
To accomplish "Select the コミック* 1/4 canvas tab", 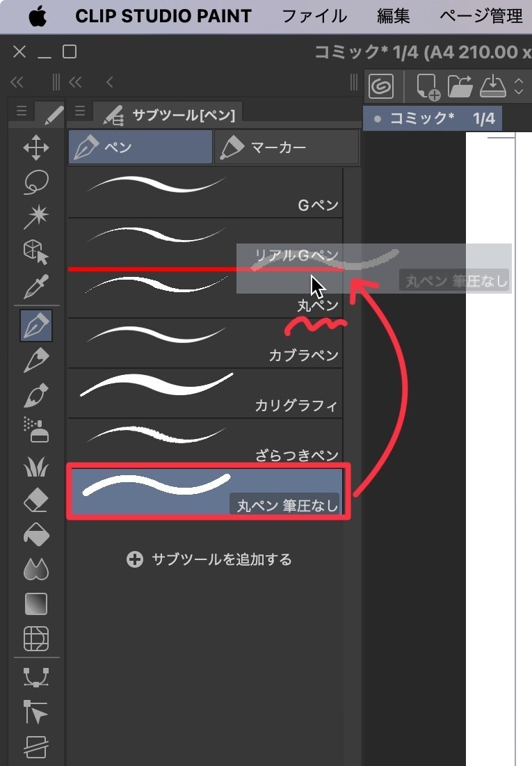I will point(433,119).
